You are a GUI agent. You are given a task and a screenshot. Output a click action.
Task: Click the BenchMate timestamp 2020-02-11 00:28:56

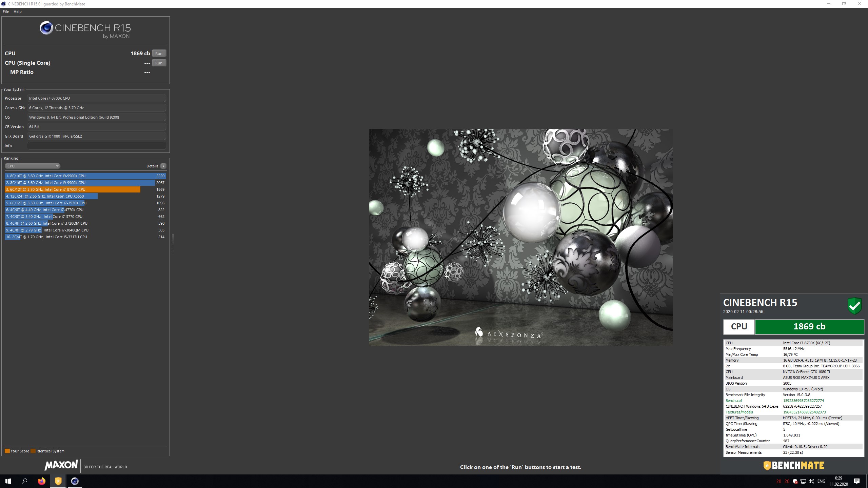pyautogui.click(x=743, y=312)
